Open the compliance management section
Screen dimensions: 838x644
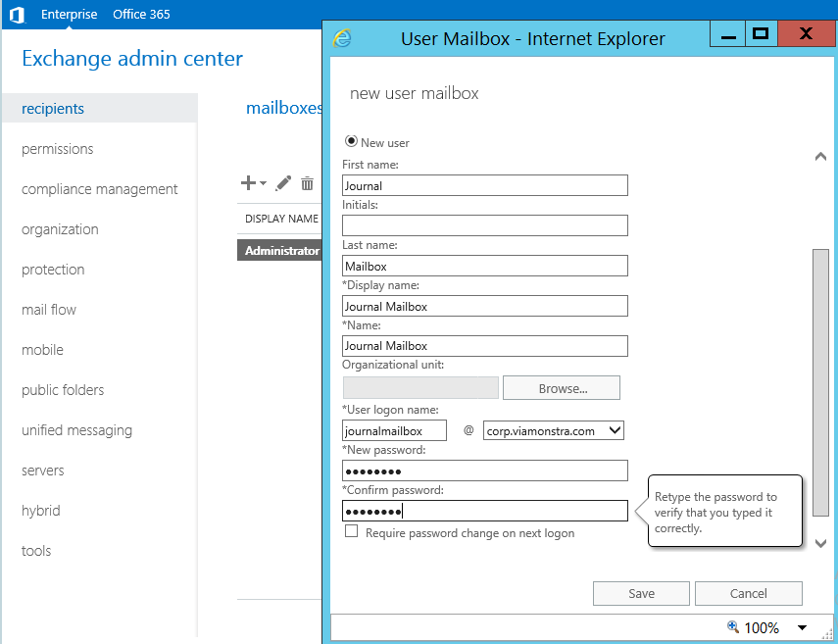(x=100, y=189)
